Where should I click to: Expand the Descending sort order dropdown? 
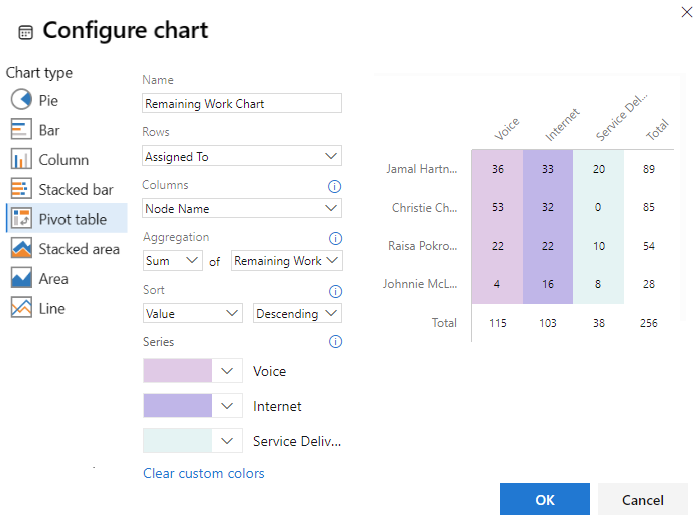(297, 314)
